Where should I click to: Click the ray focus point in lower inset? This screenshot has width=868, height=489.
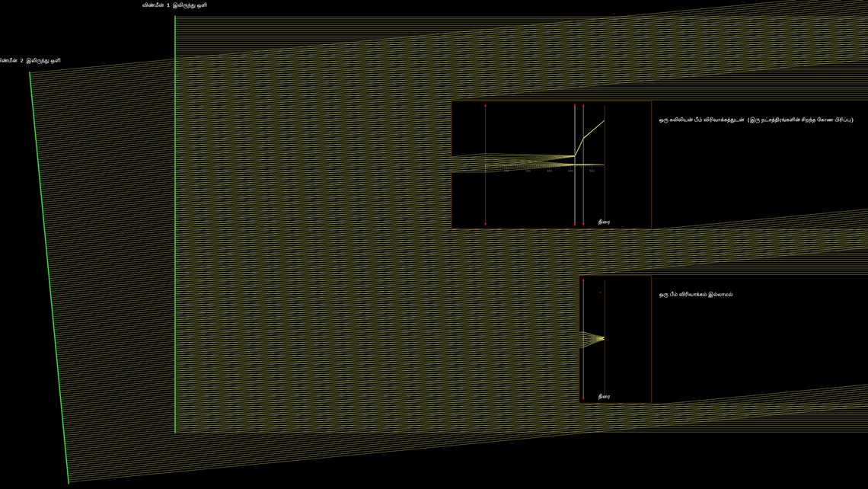click(604, 338)
